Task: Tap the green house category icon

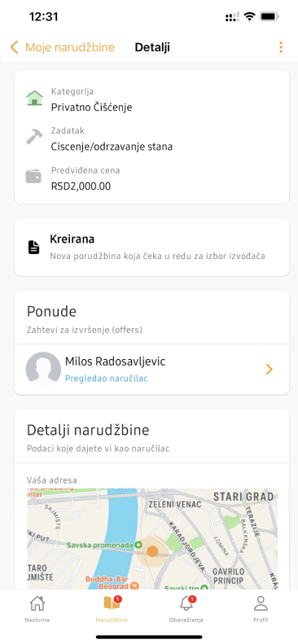Action: (34, 98)
